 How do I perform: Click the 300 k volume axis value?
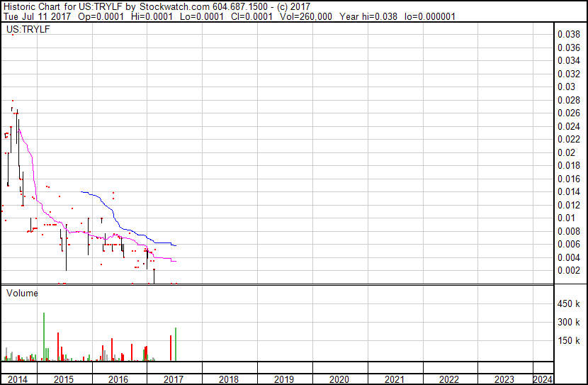click(569, 322)
